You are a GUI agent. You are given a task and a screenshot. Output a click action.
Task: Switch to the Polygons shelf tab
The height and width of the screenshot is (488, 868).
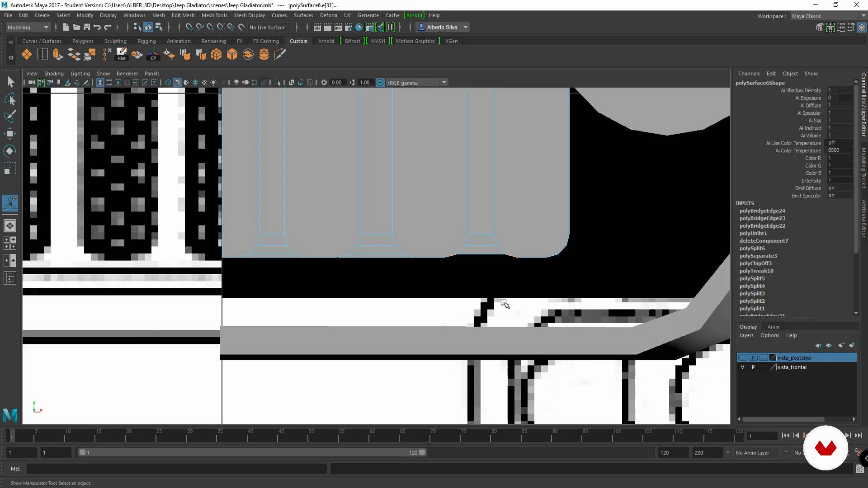pos(83,41)
